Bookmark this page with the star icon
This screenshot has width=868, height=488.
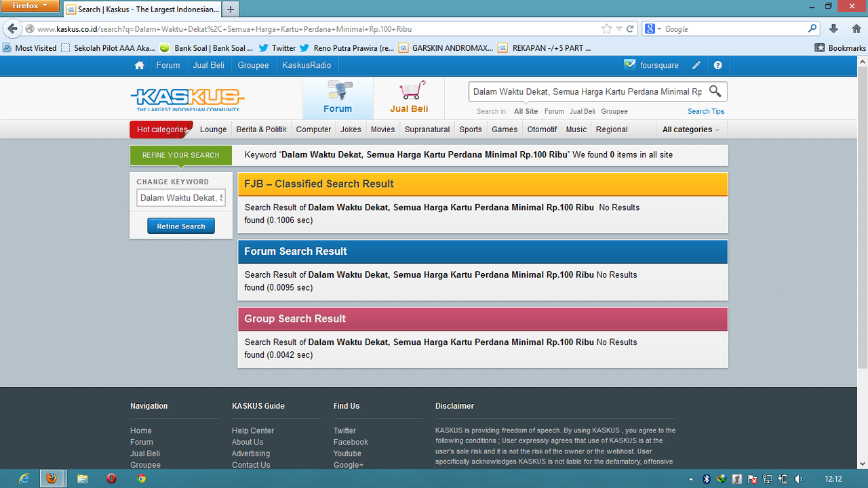(x=606, y=29)
